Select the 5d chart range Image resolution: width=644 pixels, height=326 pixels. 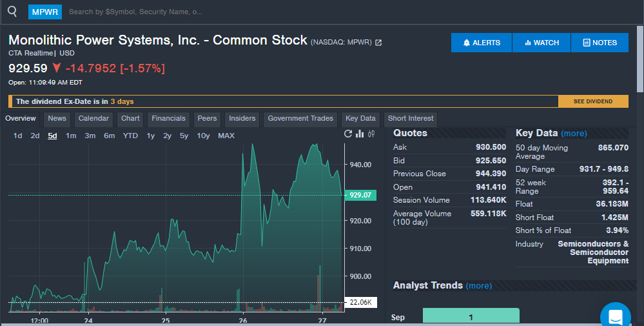point(52,136)
